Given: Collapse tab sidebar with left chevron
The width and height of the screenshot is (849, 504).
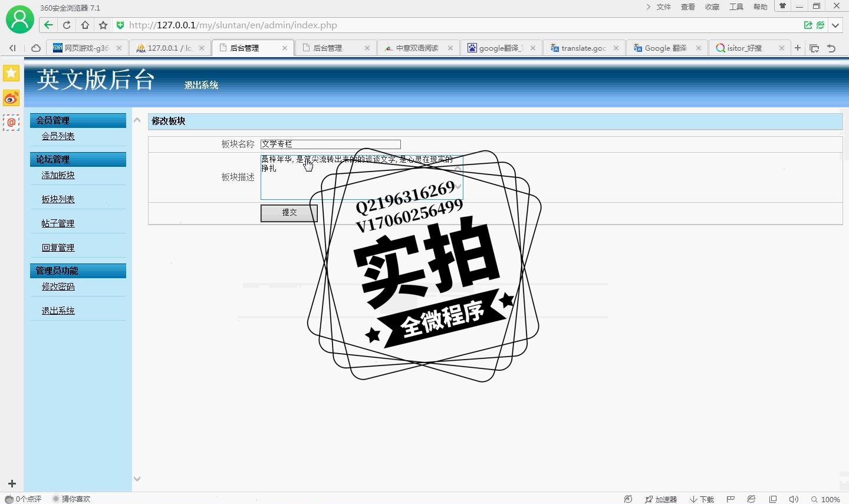Looking at the screenshot, I should point(12,48).
